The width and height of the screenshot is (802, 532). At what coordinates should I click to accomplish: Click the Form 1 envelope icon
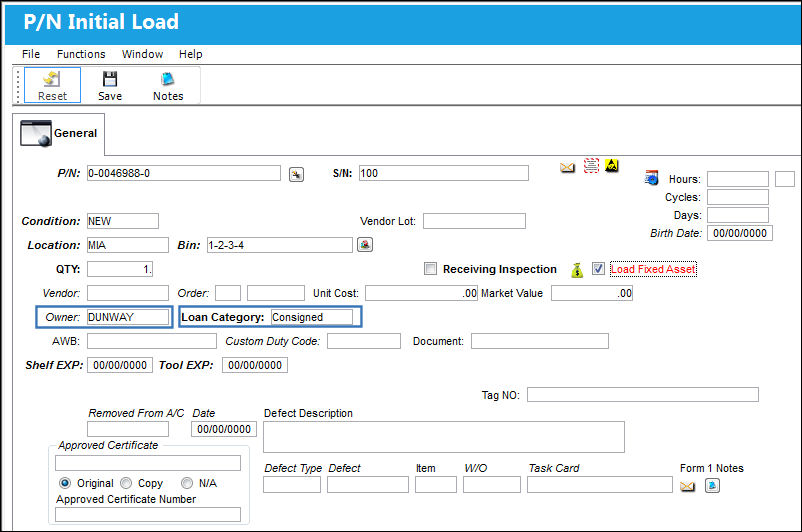[x=687, y=486]
